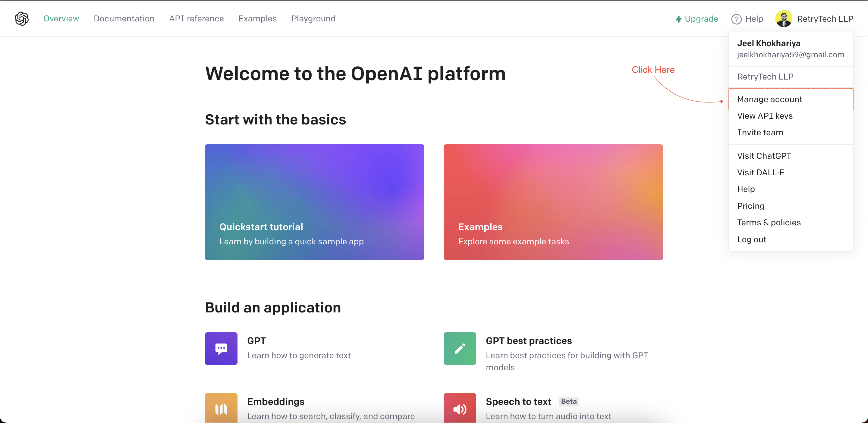Screen dimensions: 868x423
Task: Click the GPT best practices title
Action: [x=529, y=341]
